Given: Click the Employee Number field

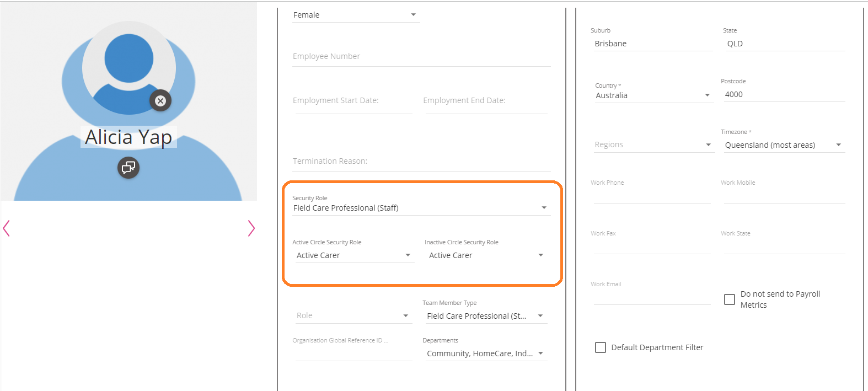Looking at the screenshot, I should point(421,57).
